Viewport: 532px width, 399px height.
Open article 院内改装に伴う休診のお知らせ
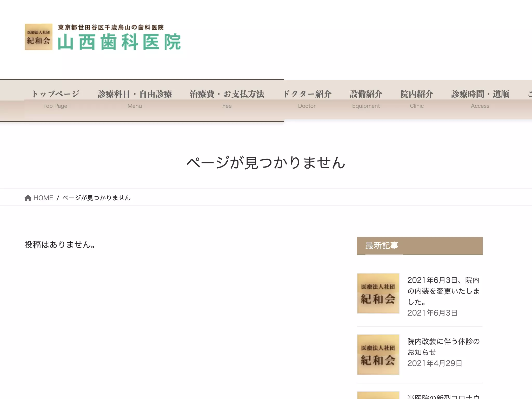click(x=443, y=347)
